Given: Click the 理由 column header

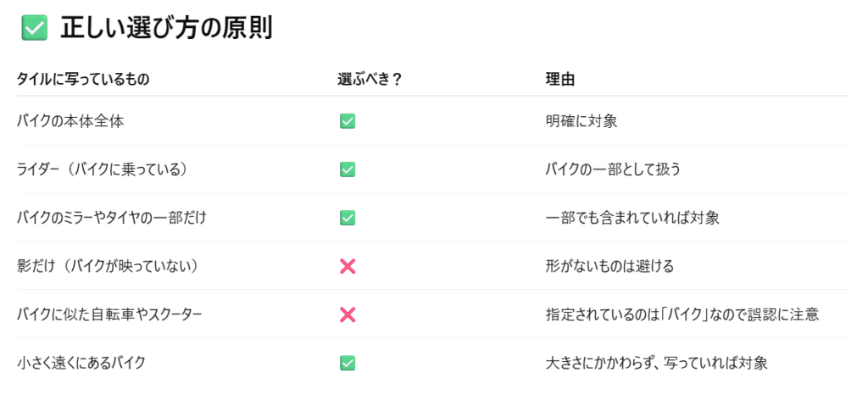Looking at the screenshot, I should click(559, 80).
